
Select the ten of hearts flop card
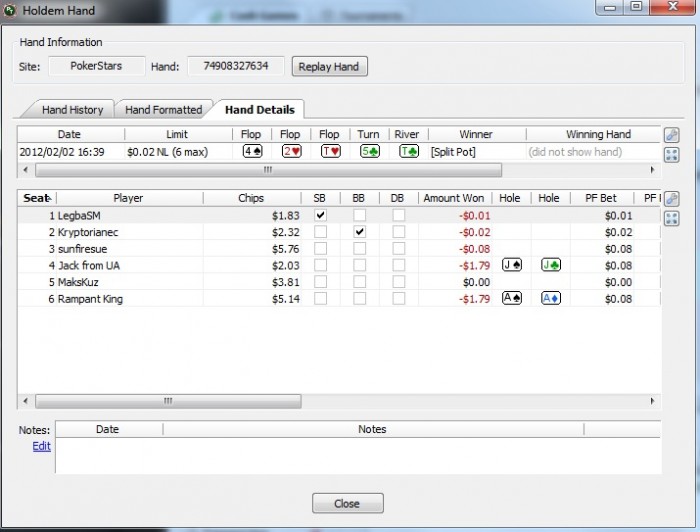pyautogui.click(x=331, y=151)
